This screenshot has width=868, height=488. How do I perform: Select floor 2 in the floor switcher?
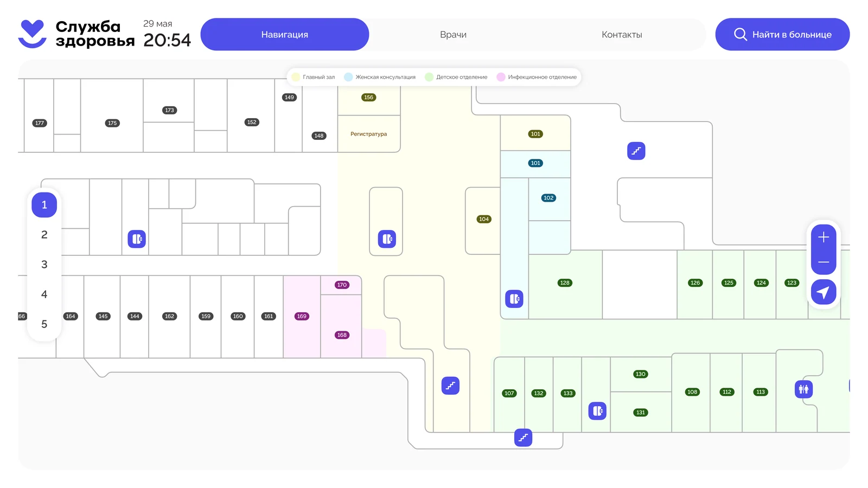[44, 235]
